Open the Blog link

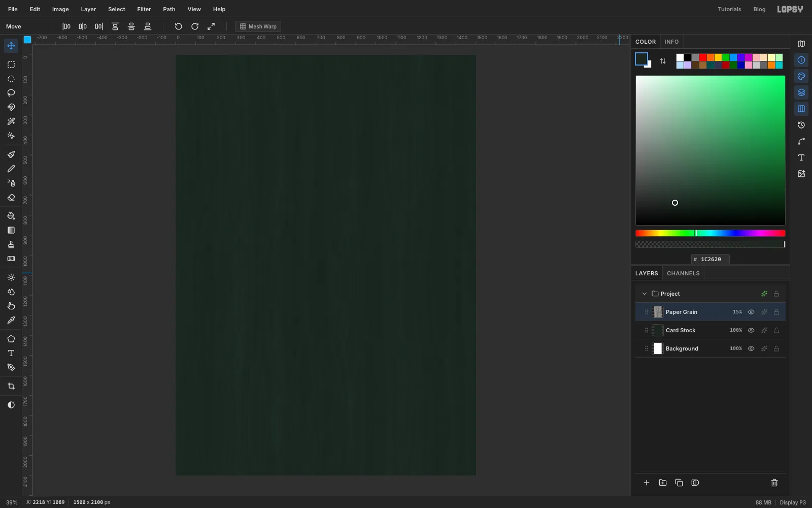click(x=759, y=9)
